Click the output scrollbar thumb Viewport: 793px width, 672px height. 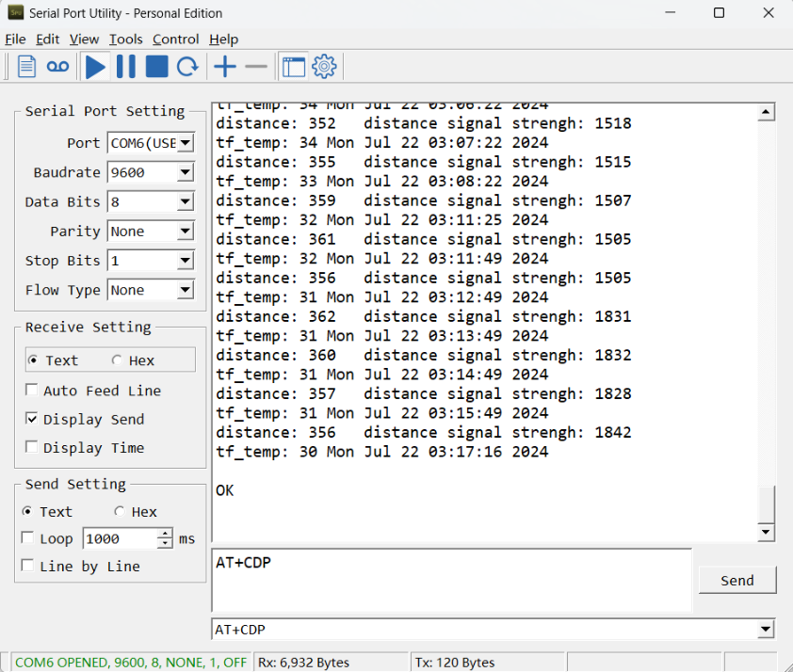tap(767, 504)
